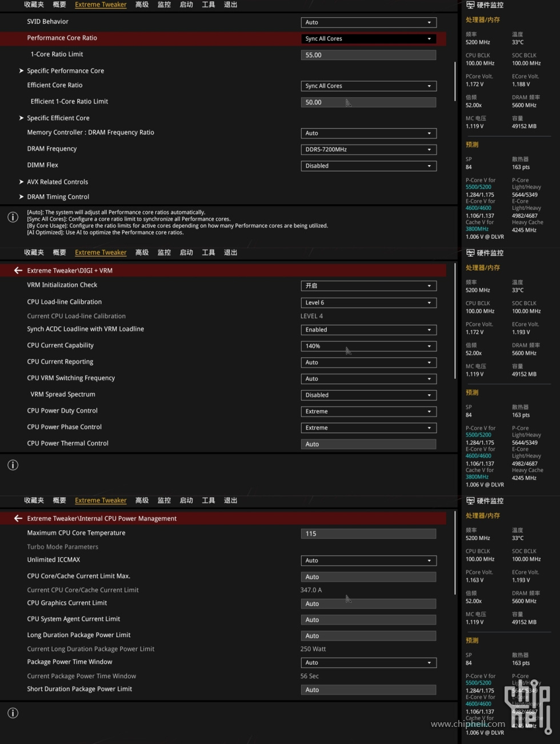Expand the Specific Efficient Core label

click(x=58, y=118)
